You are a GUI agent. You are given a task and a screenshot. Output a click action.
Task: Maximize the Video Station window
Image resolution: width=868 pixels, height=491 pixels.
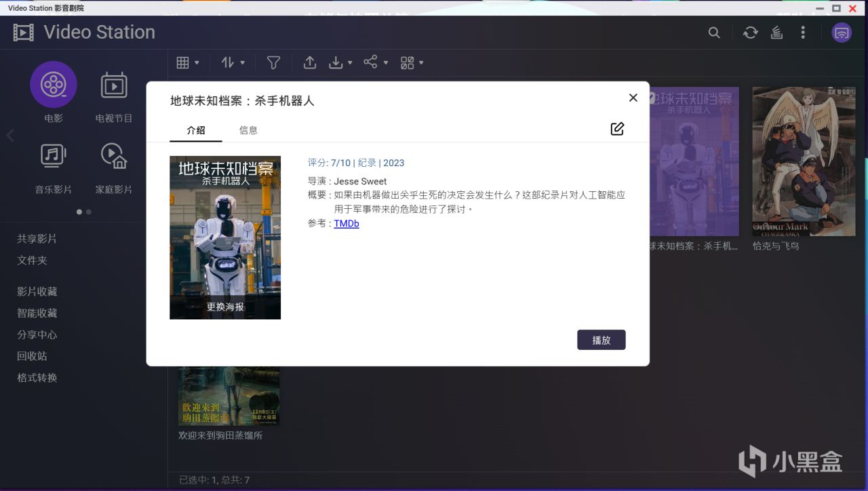[x=836, y=8]
